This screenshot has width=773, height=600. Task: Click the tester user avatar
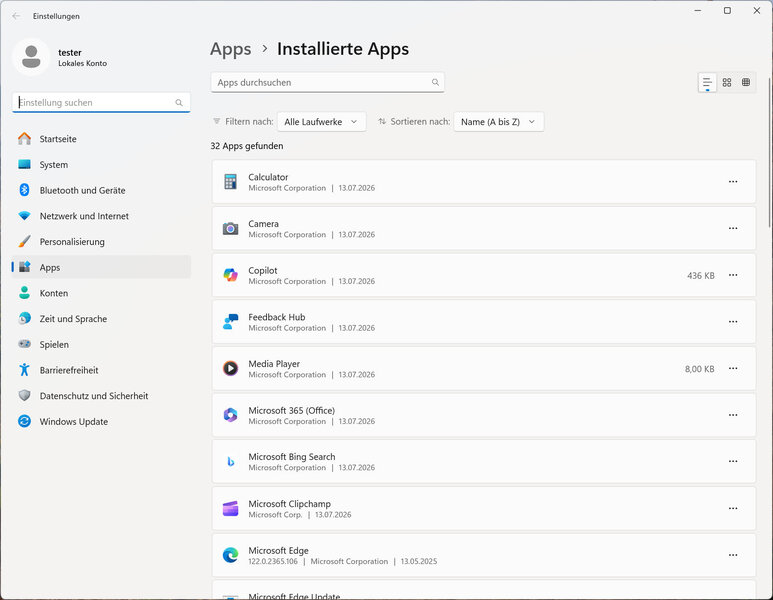[31, 57]
